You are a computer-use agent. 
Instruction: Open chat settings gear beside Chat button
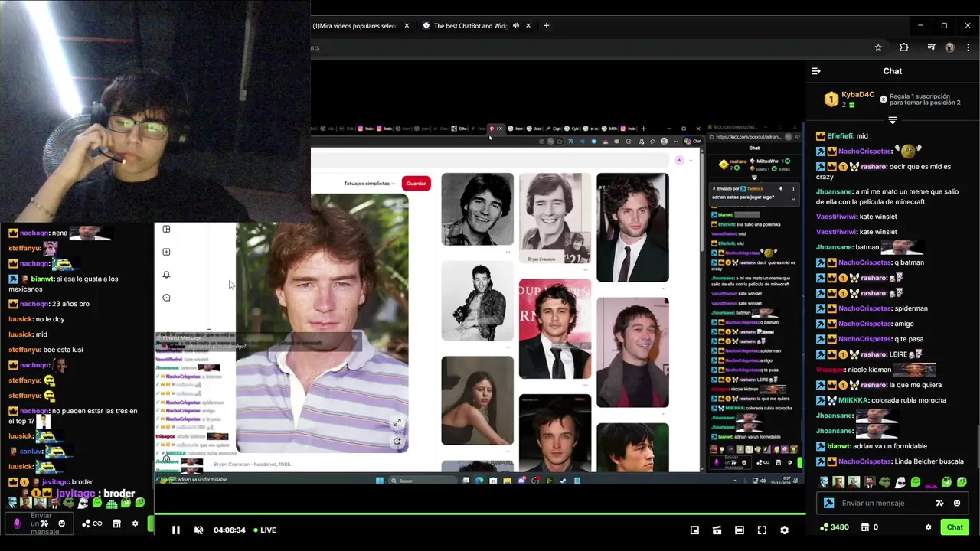click(x=928, y=527)
